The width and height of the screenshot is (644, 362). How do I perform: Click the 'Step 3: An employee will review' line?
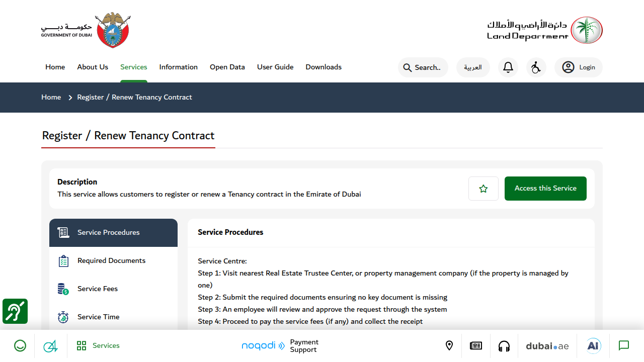pos(323,309)
